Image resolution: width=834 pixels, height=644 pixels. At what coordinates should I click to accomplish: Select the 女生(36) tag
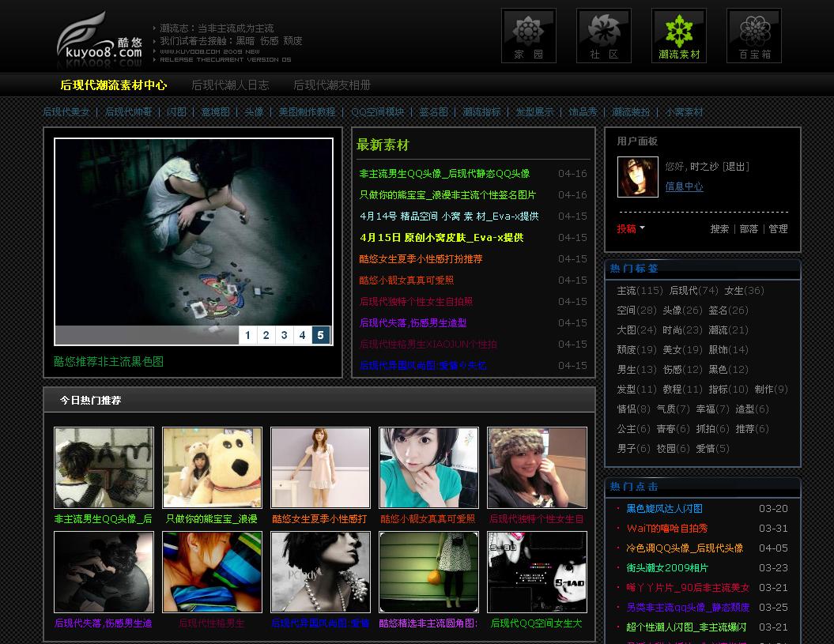[x=744, y=290]
